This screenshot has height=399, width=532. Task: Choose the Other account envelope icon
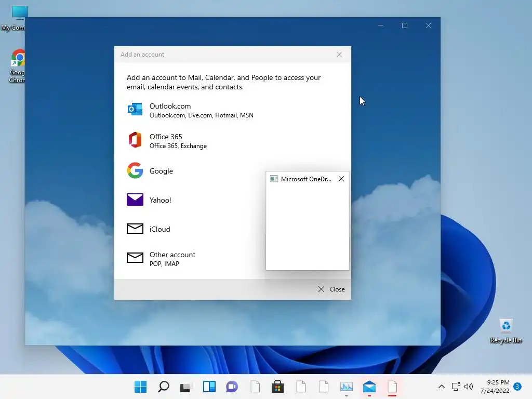135,258
